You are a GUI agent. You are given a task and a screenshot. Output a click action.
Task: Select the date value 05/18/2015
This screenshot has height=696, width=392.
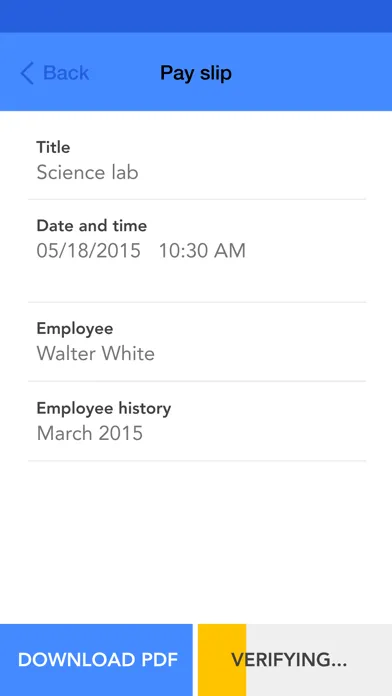pyautogui.click(x=88, y=251)
